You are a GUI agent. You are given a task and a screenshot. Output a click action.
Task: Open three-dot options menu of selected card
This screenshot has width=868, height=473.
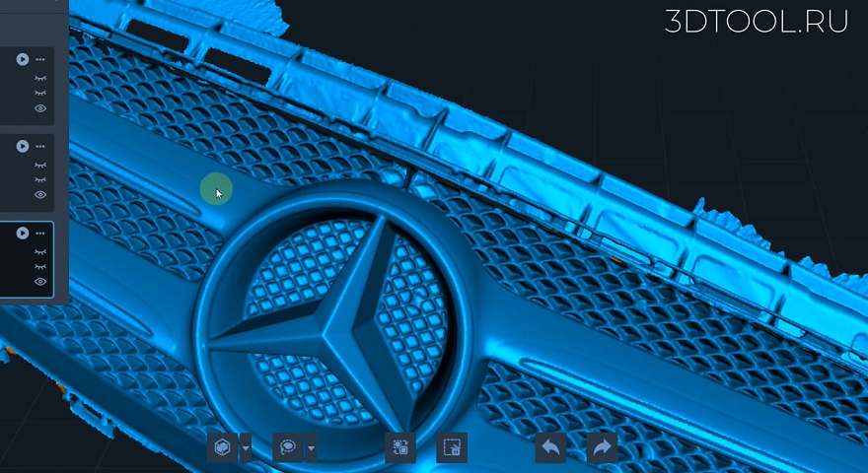[40, 233]
